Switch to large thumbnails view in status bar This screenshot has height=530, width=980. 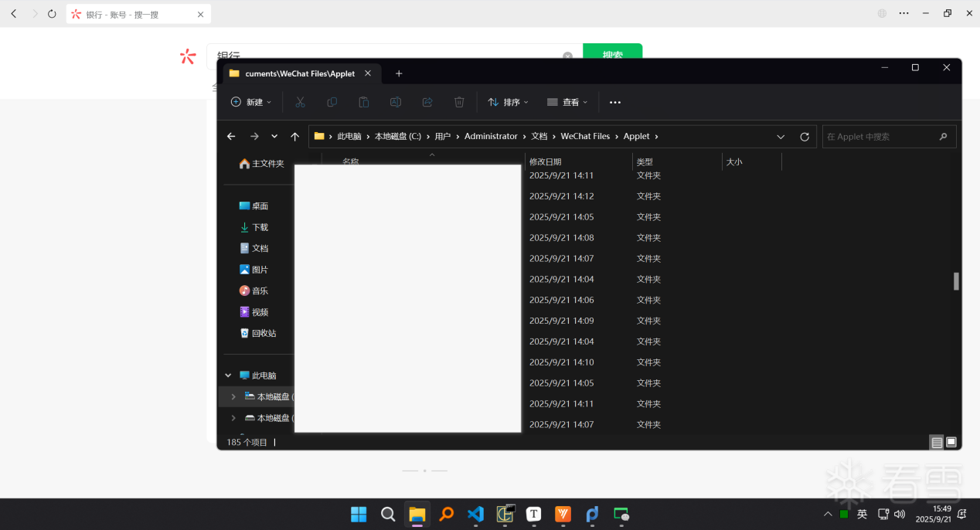pyautogui.click(x=951, y=443)
